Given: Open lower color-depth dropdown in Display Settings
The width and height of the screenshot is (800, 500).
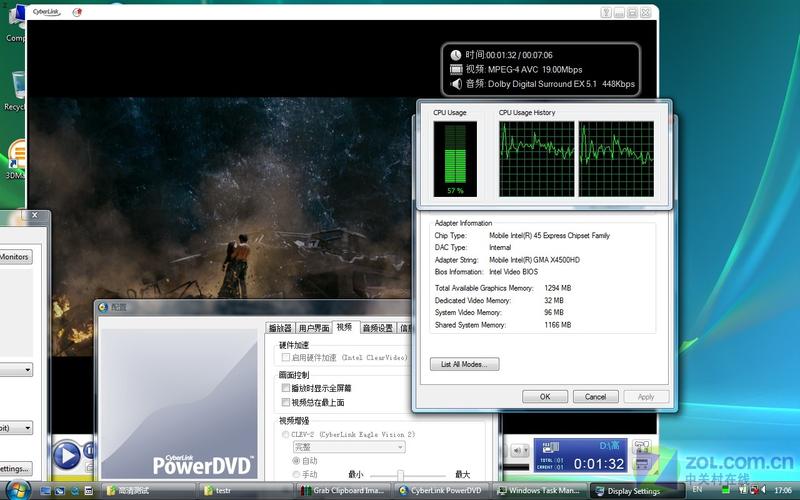Looking at the screenshot, I should 16,428.
